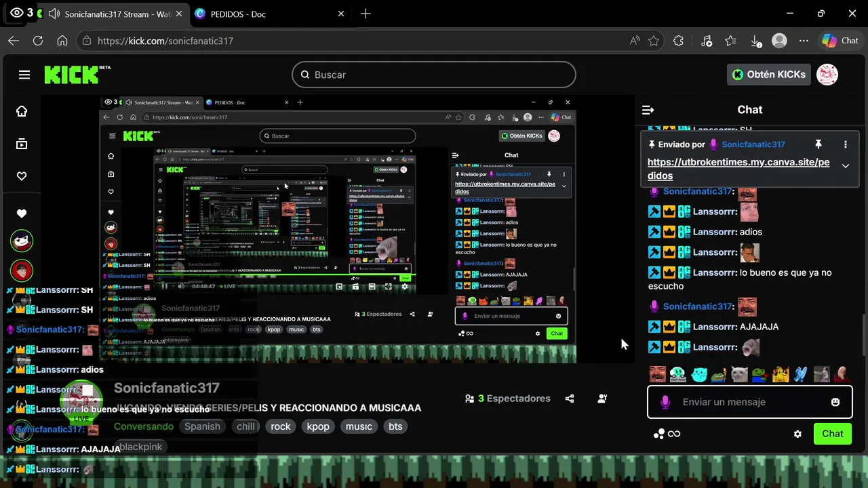Pick the yellow flaming quick emote
Image resolution: width=868 pixels, height=488 pixels.
click(x=781, y=374)
